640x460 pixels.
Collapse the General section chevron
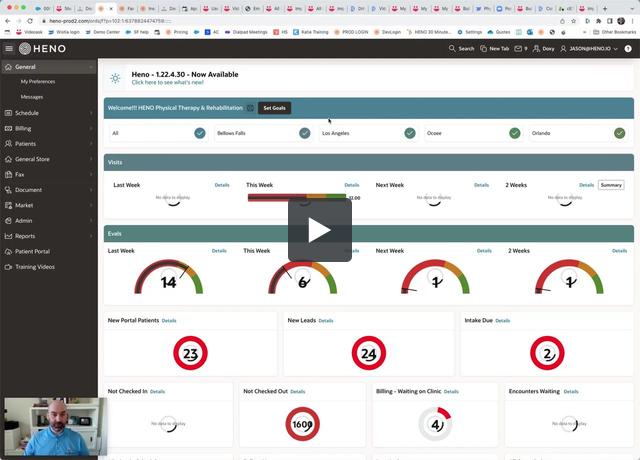[x=91, y=67]
